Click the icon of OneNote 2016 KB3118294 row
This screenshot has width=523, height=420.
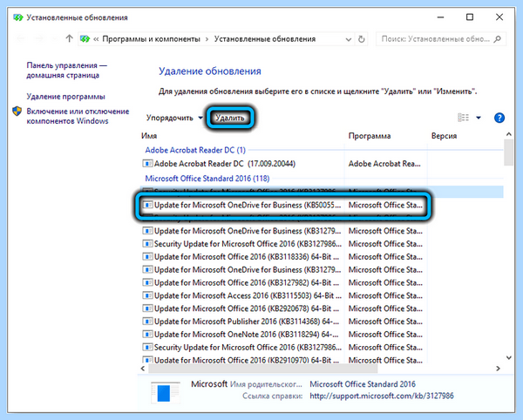147,335
